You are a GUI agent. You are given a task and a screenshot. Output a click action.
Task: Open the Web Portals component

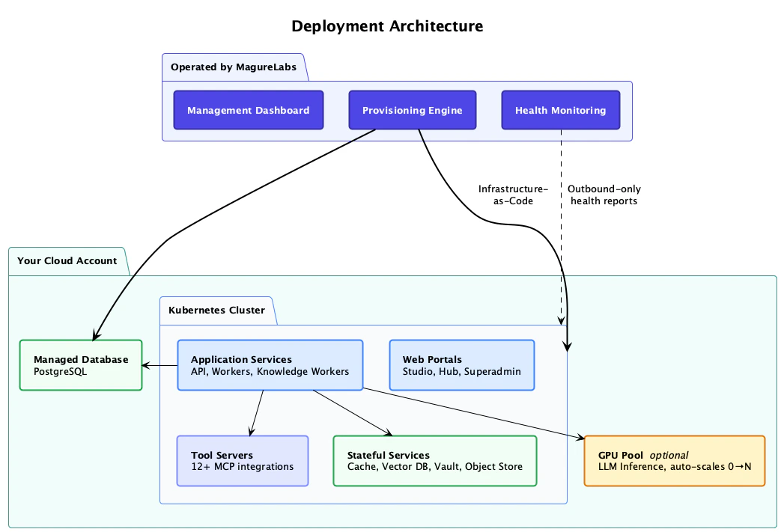point(461,365)
